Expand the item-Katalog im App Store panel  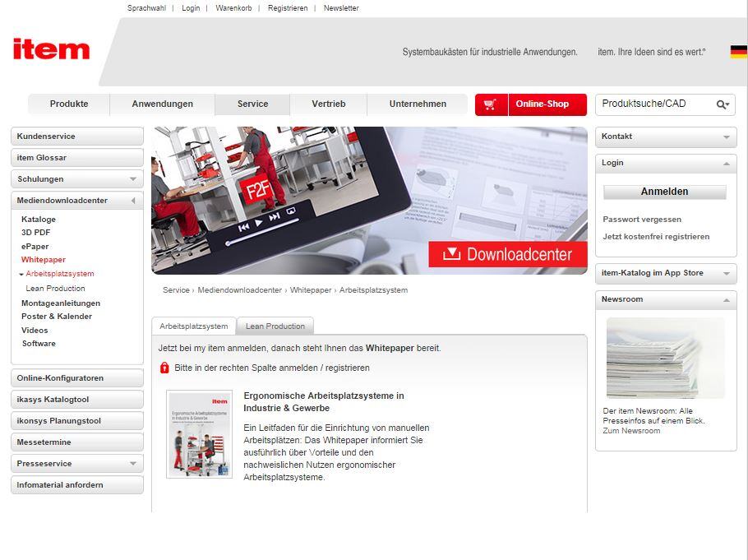point(726,274)
